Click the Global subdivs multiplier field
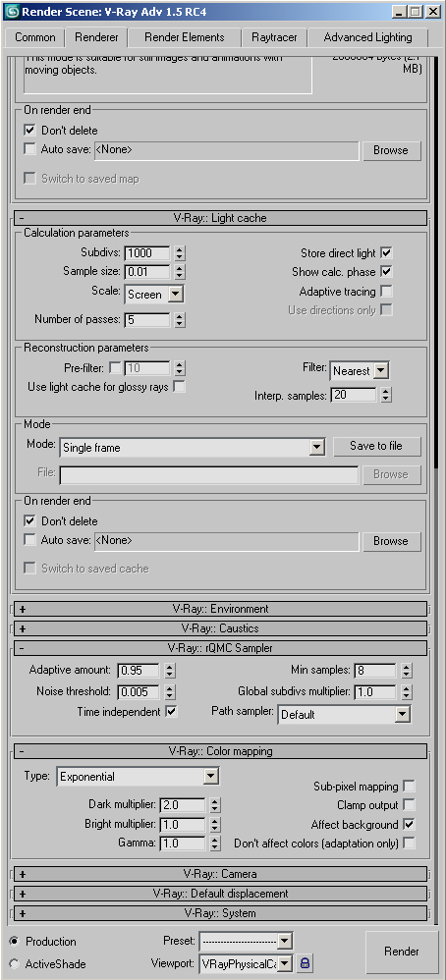The width and height of the screenshot is (446, 980). (376, 692)
